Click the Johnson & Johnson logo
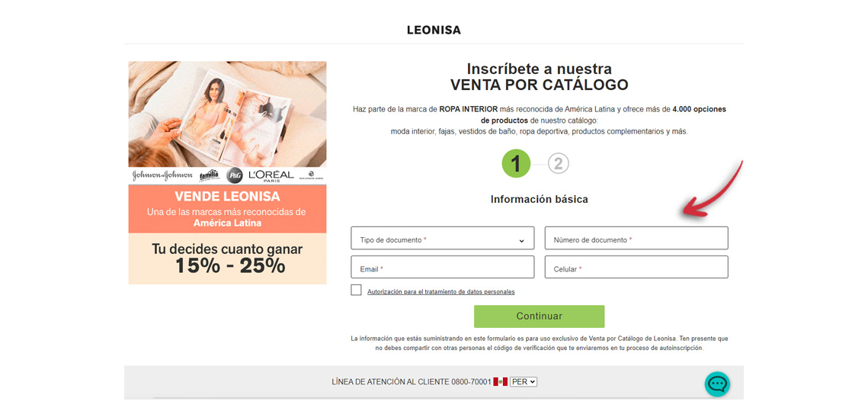868x411 pixels. click(x=162, y=175)
